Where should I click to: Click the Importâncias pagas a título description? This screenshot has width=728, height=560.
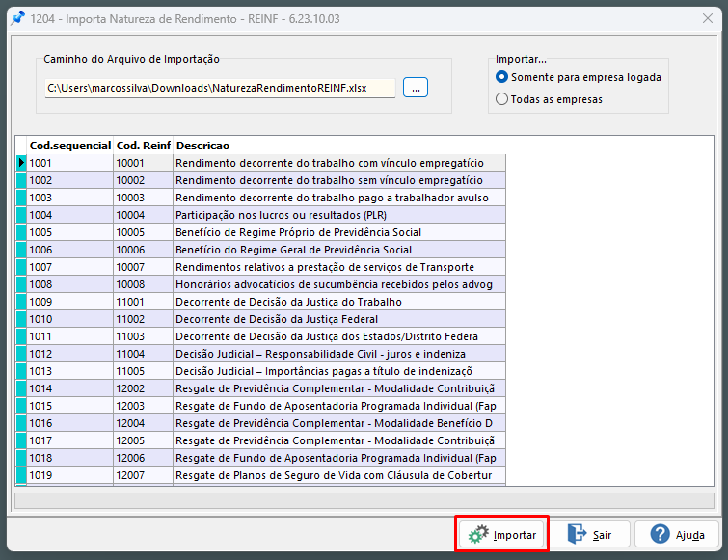pos(338,371)
